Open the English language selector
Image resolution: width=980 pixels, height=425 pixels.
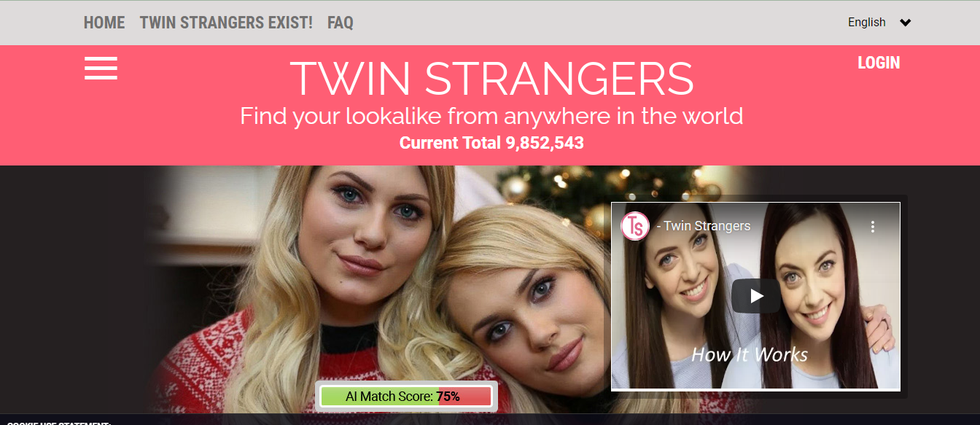tap(879, 23)
